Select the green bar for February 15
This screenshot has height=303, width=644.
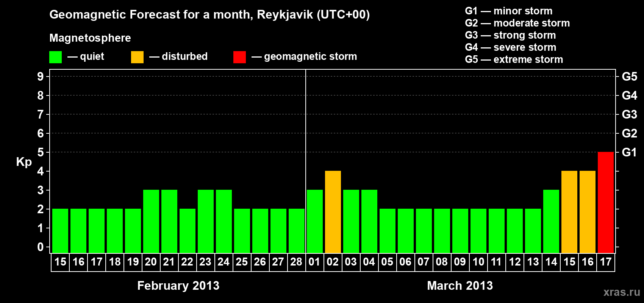point(60,231)
